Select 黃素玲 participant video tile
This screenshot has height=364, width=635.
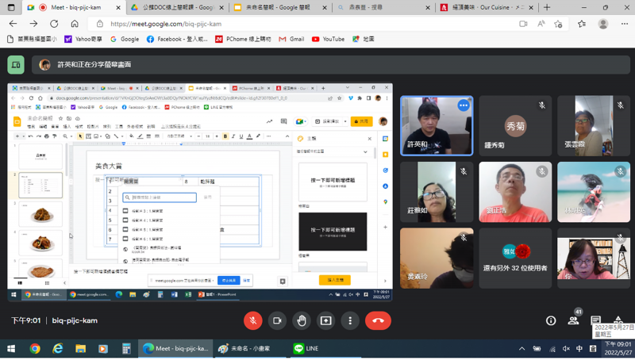437,258
